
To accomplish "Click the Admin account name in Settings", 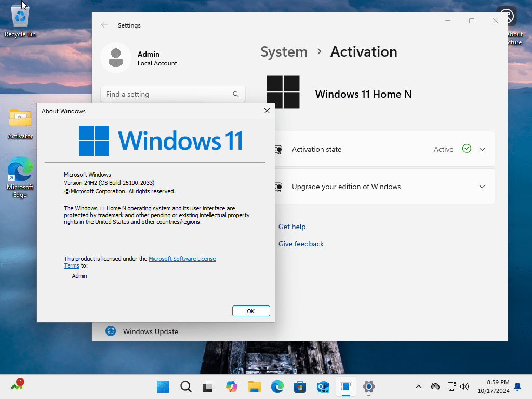I will (x=148, y=54).
